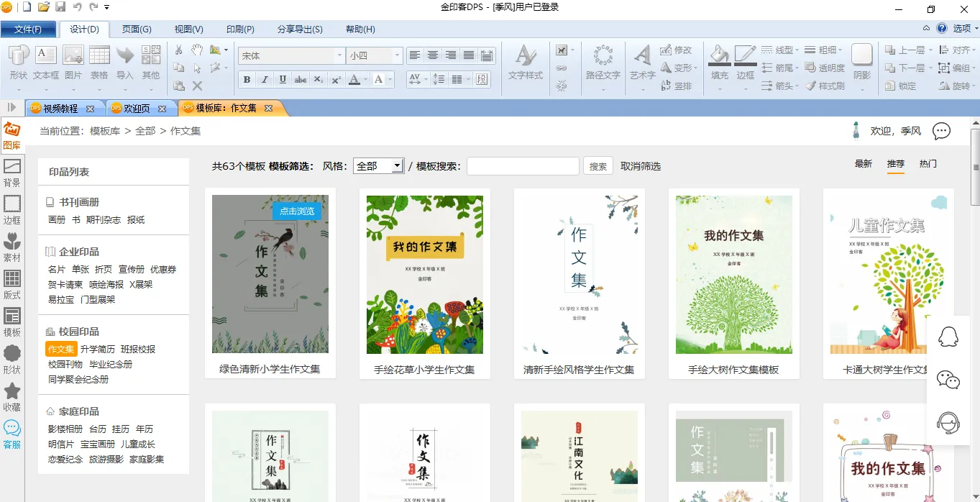Select the 素材 sidebar icon
The height and width of the screenshot is (502, 980).
[x=12, y=247]
